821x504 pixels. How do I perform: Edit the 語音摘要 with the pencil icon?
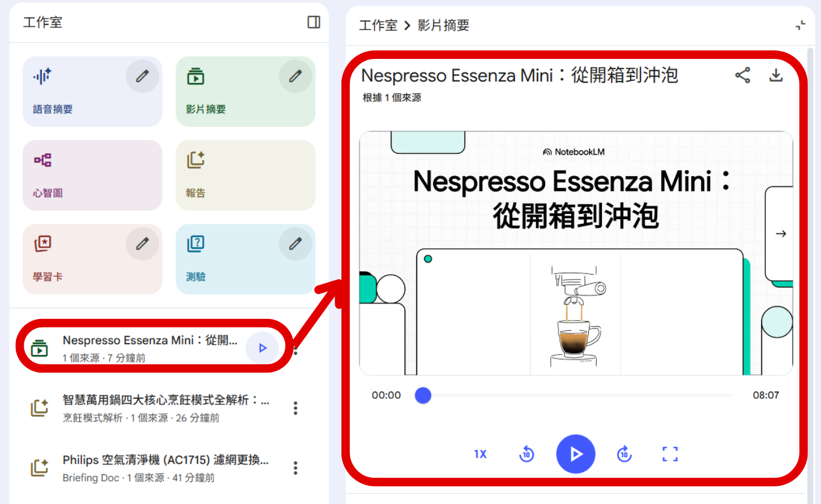coord(142,75)
